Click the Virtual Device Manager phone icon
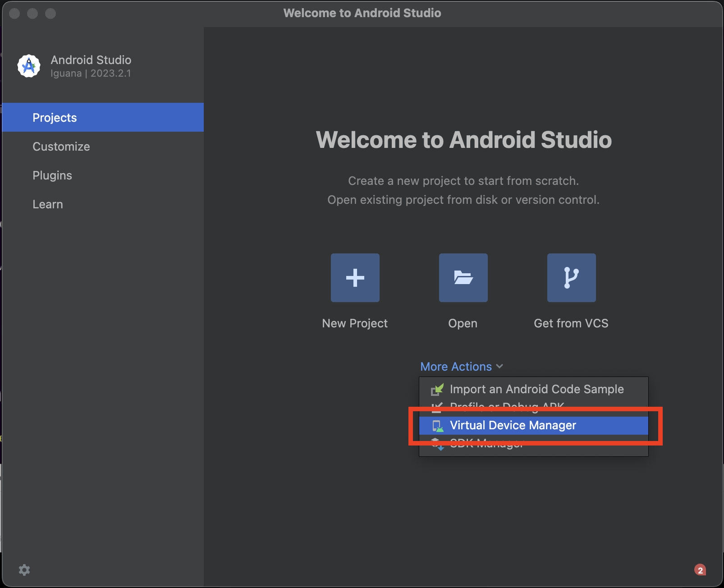 click(437, 425)
